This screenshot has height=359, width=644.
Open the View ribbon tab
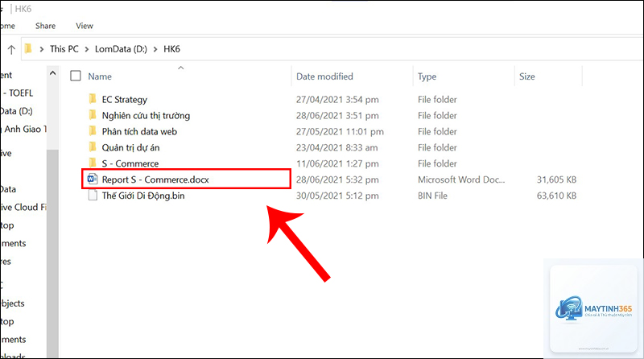click(85, 26)
